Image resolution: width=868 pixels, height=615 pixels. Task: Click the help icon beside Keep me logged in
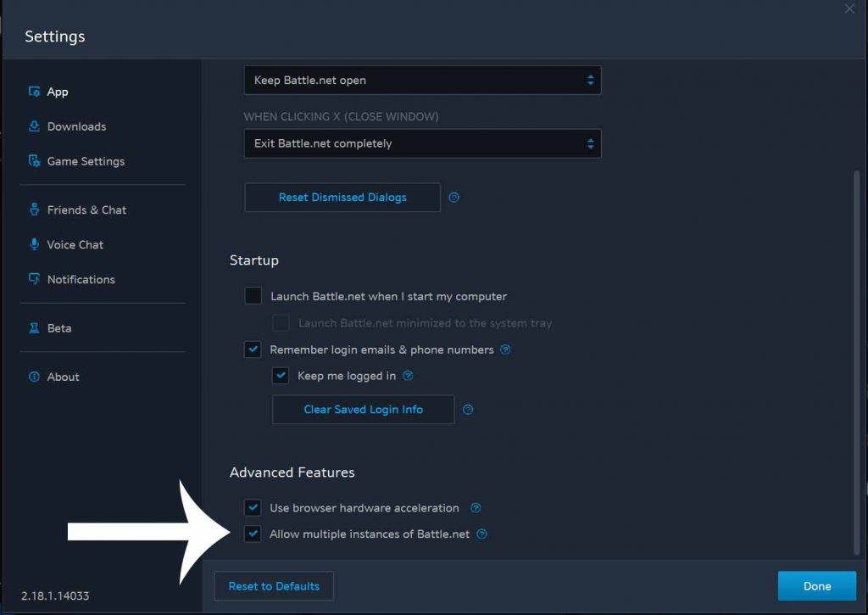coord(408,376)
